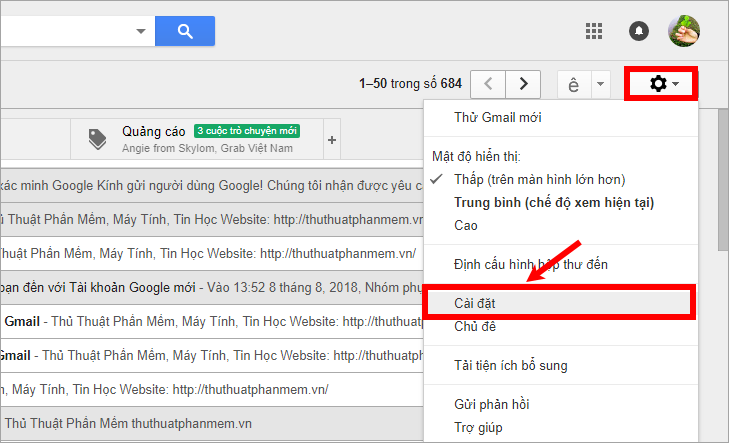Click the input tools 'ê' button
The height and width of the screenshot is (443, 729).
tap(574, 85)
